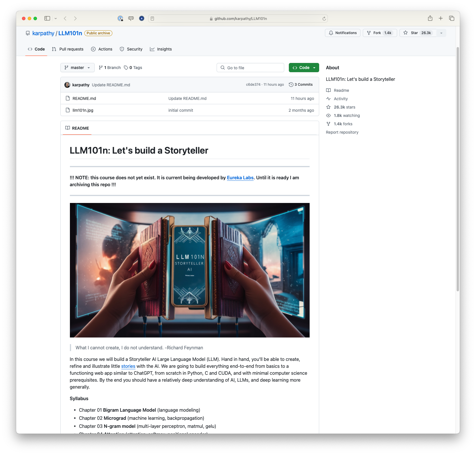Go back using the browser back arrow
Image resolution: width=476 pixels, height=455 pixels.
(65, 18)
